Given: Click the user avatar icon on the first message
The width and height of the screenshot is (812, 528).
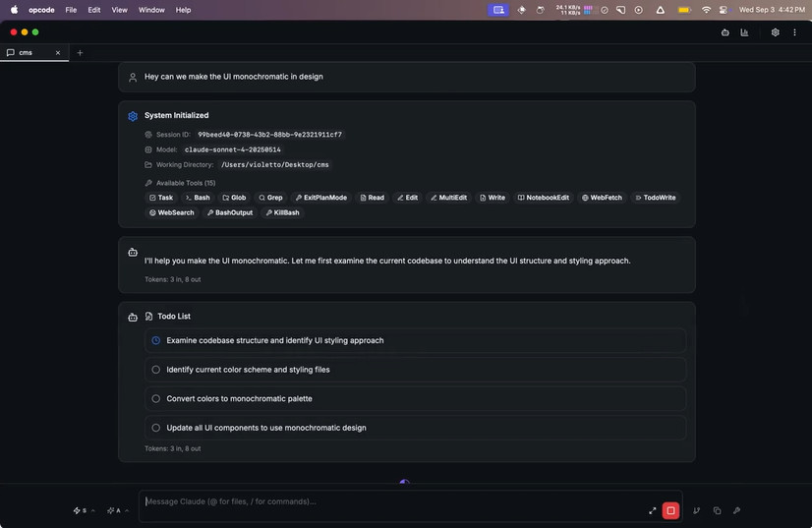Looking at the screenshot, I should (133, 78).
